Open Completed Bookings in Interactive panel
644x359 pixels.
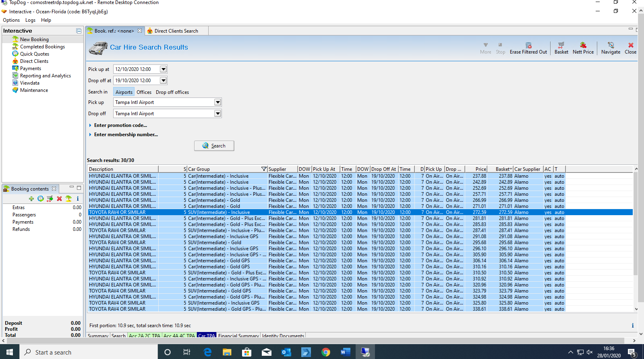42,47
